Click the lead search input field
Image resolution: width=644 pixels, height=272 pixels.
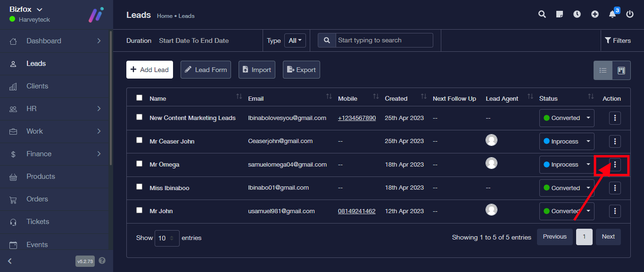coord(384,40)
